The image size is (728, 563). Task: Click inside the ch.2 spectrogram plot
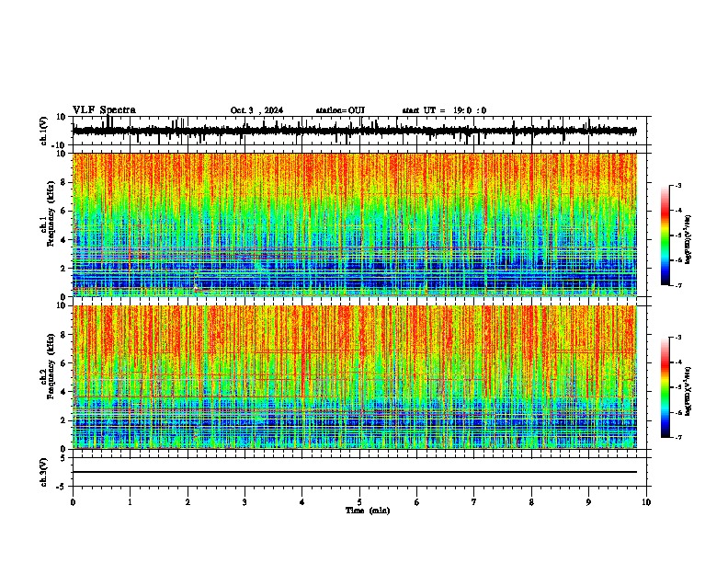(354, 377)
